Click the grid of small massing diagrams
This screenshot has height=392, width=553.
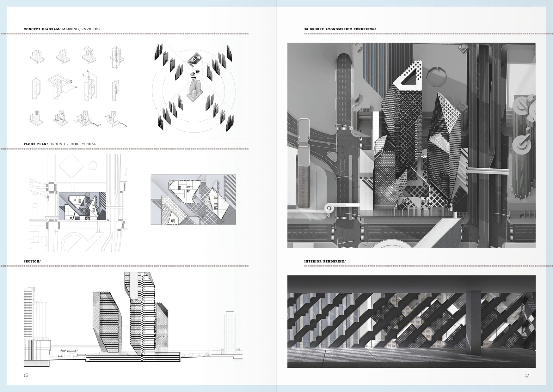coord(79,87)
